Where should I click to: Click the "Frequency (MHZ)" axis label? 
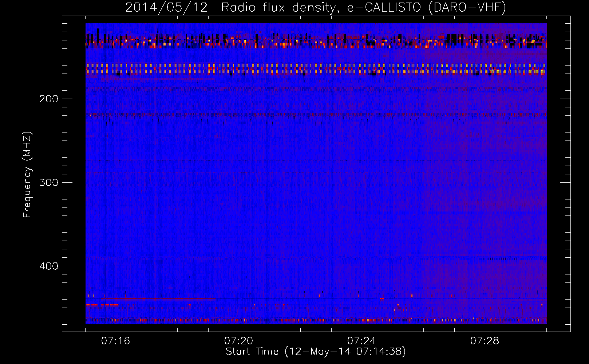pos(28,174)
